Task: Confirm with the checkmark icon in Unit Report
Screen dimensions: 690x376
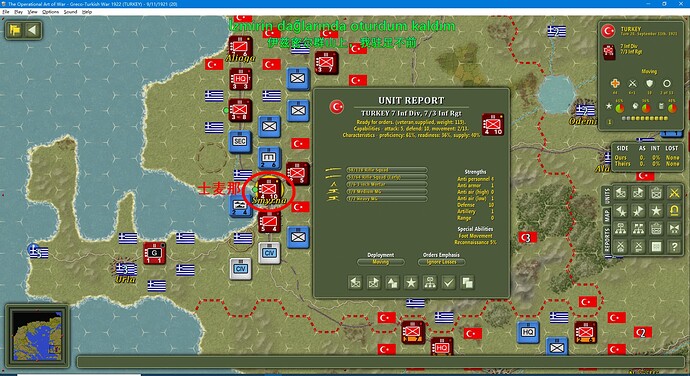Action: 448,283
